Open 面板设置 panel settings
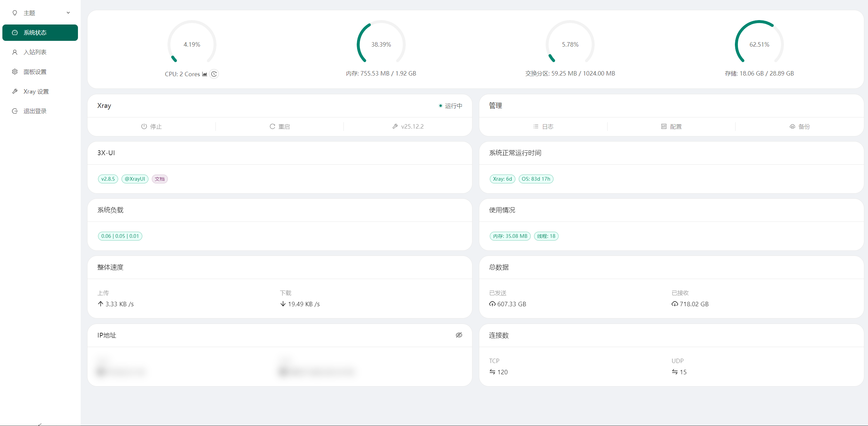Image resolution: width=868 pixels, height=426 pixels. click(x=40, y=72)
